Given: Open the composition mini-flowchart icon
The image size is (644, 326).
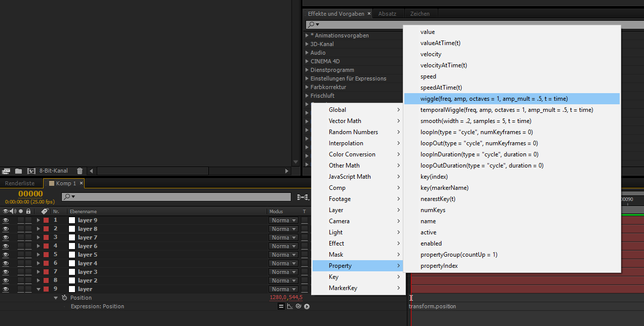Looking at the screenshot, I should click(303, 197).
